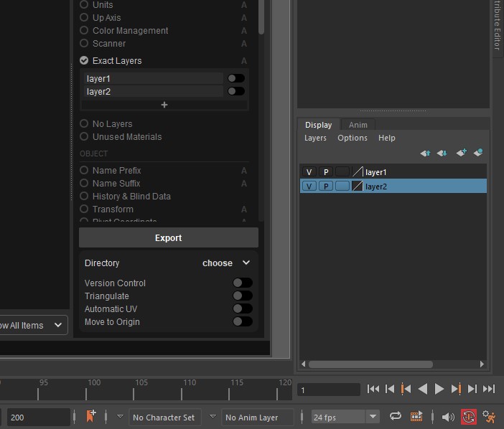Toggle layer1 visibility V box
This screenshot has width=504, height=429.
coord(309,171)
